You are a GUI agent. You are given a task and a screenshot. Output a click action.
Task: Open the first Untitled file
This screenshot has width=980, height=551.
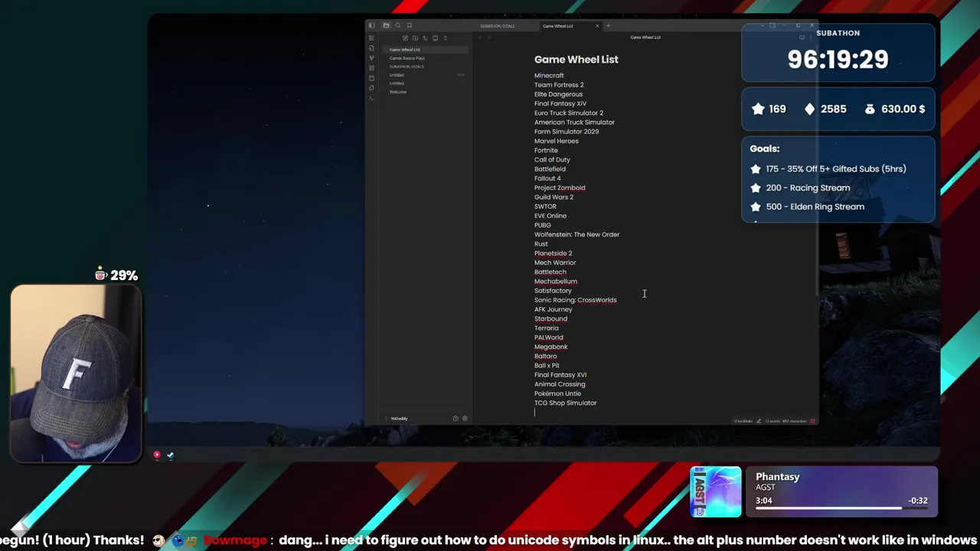pos(425,75)
